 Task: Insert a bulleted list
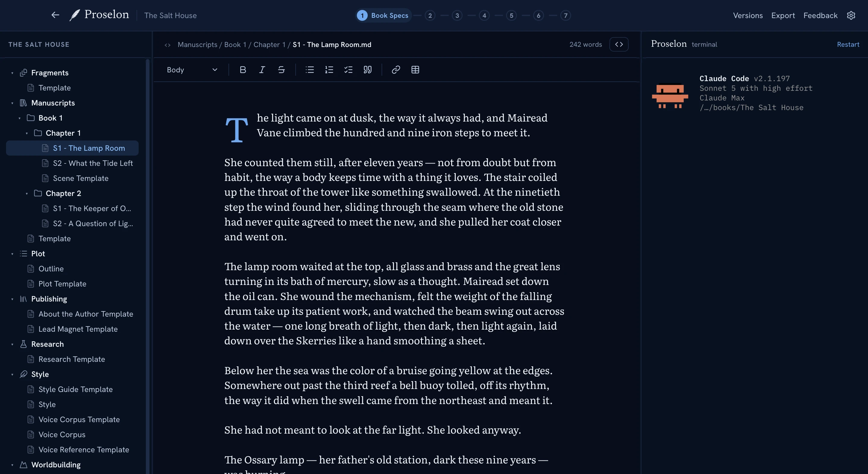point(310,70)
